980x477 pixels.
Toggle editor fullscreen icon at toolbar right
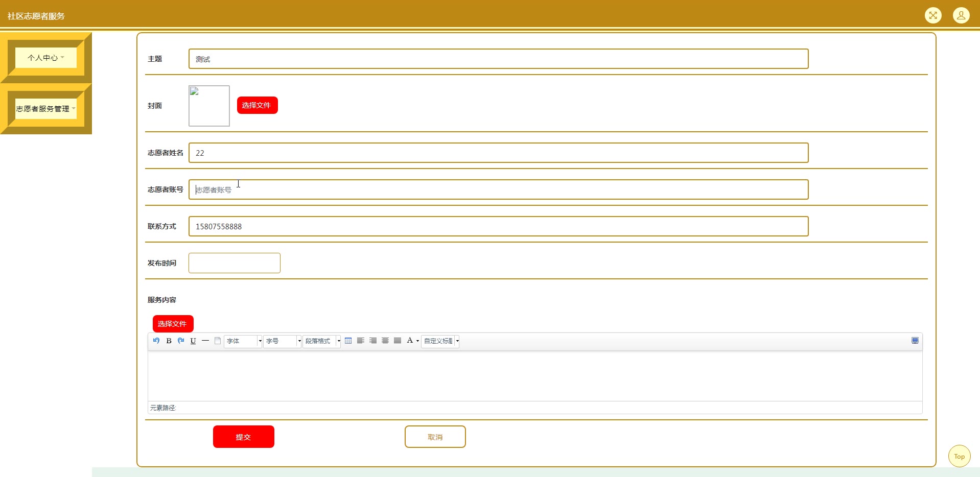point(915,341)
